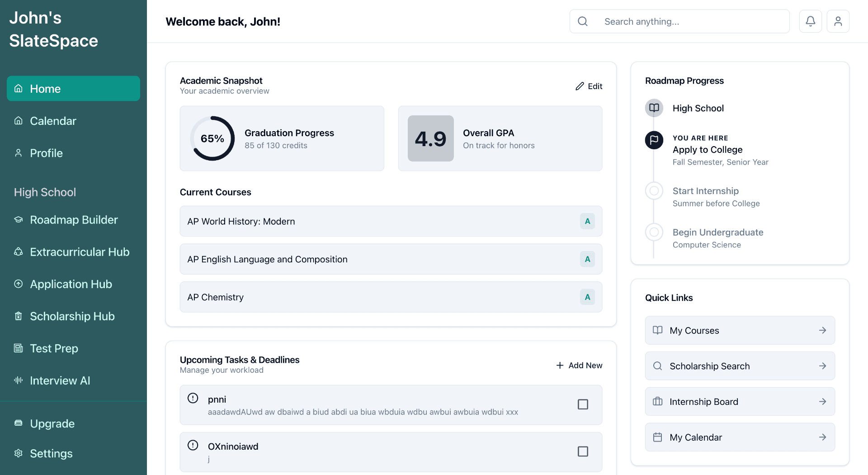This screenshot has width=868, height=475.
Task: Click the Search anything field
Action: [679, 21]
